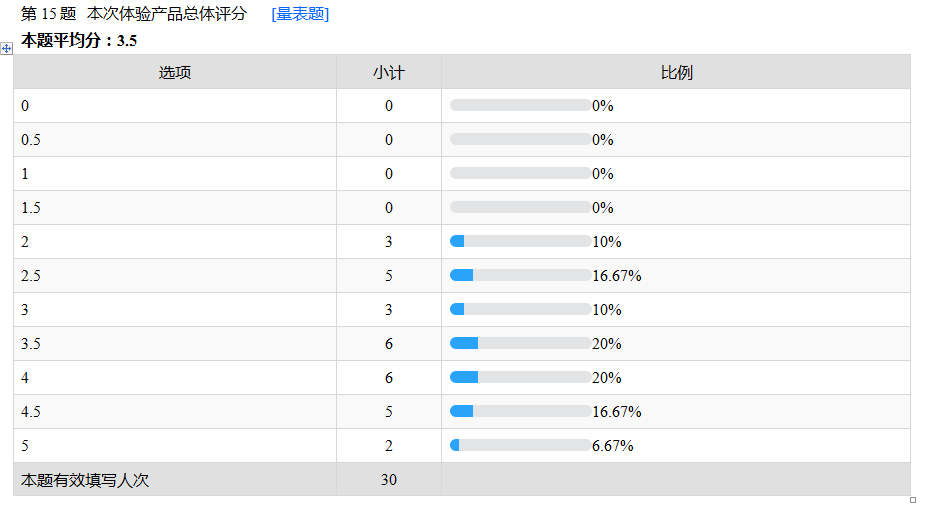
Task: Click the 10% progress bar in row 2
Action: (x=520, y=242)
